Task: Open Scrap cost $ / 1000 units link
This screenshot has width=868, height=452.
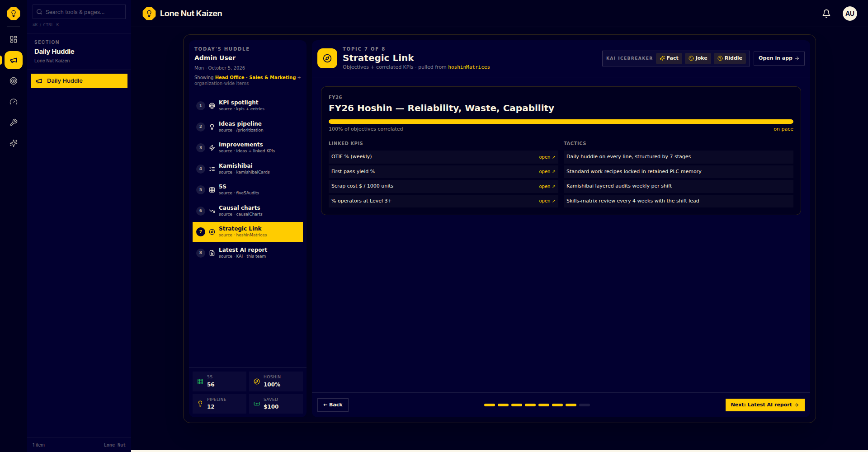Action: pyautogui.click(x=547, y=187)
